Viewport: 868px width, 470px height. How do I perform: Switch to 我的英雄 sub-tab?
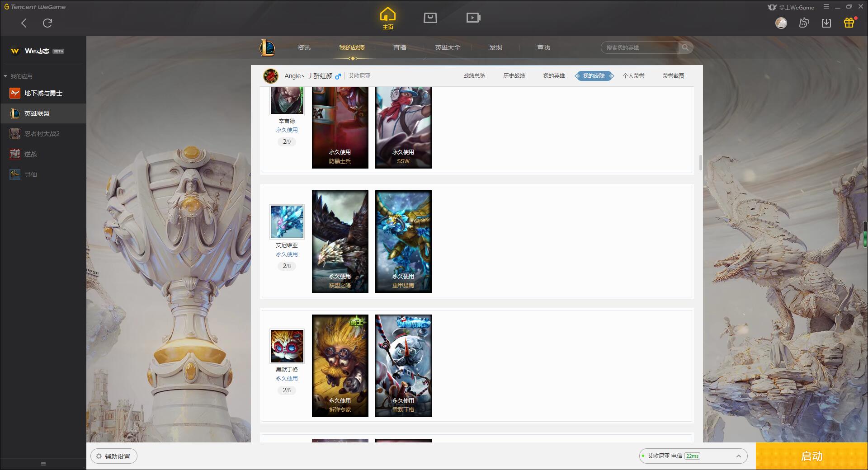coord(554,76)
